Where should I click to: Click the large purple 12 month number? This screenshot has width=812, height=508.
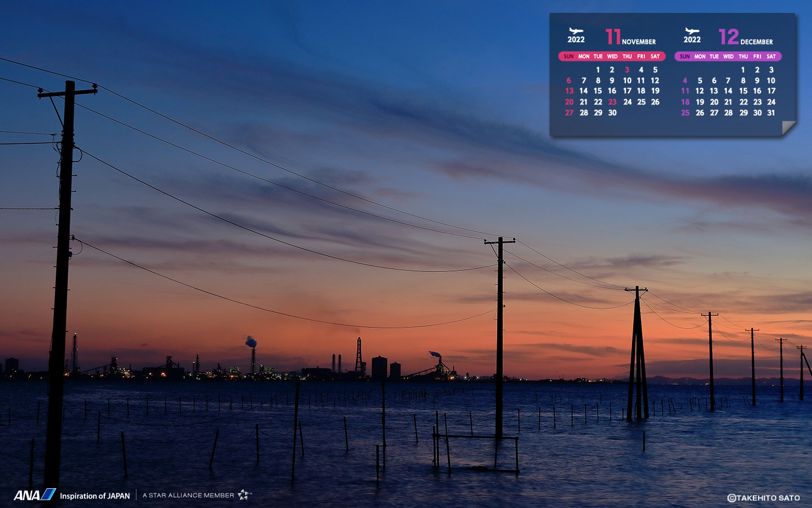[729, 37]
